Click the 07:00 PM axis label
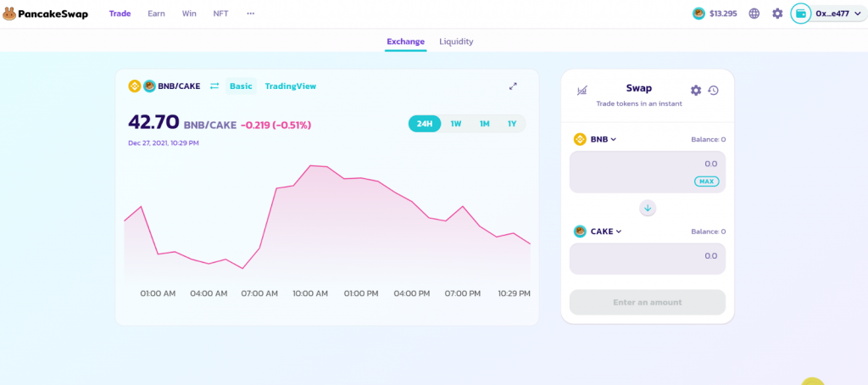 pos(463,293)
